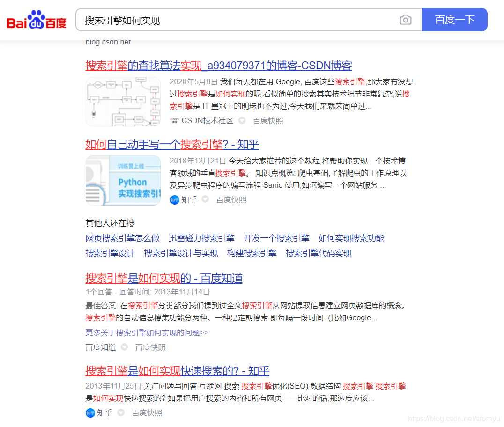This screenshot has width=504, height=427.
Task: Search related query 搜索引擎代码实现
Action: (319, 253)
